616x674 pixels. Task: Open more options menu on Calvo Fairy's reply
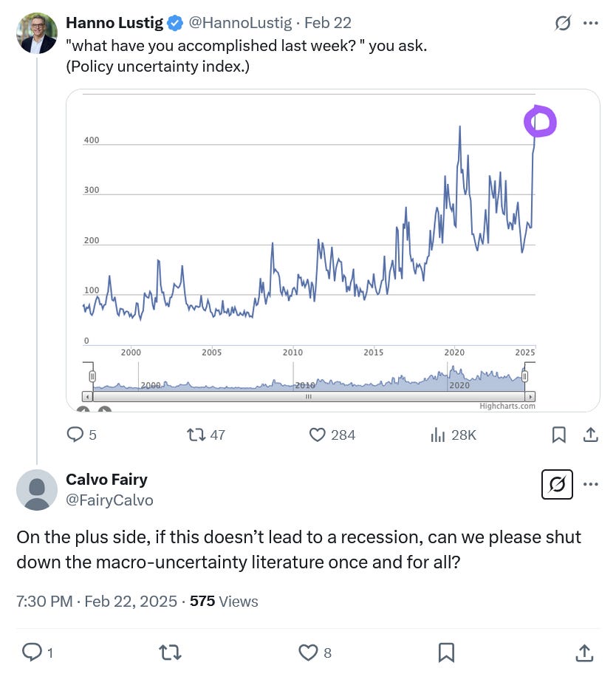tap(590, 485)
